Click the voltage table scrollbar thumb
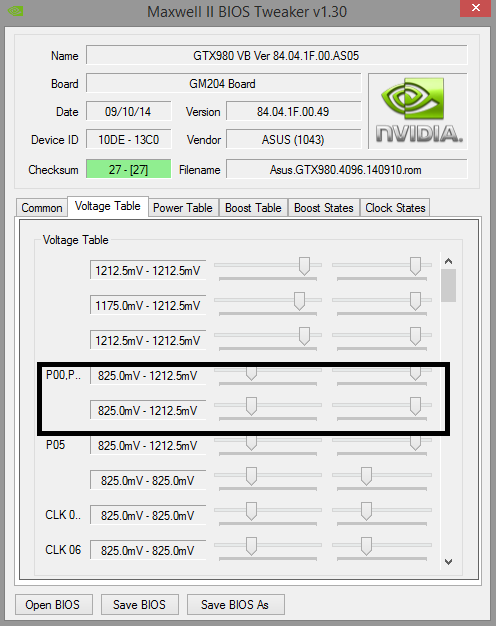496x626 pixels. [448, 285]
